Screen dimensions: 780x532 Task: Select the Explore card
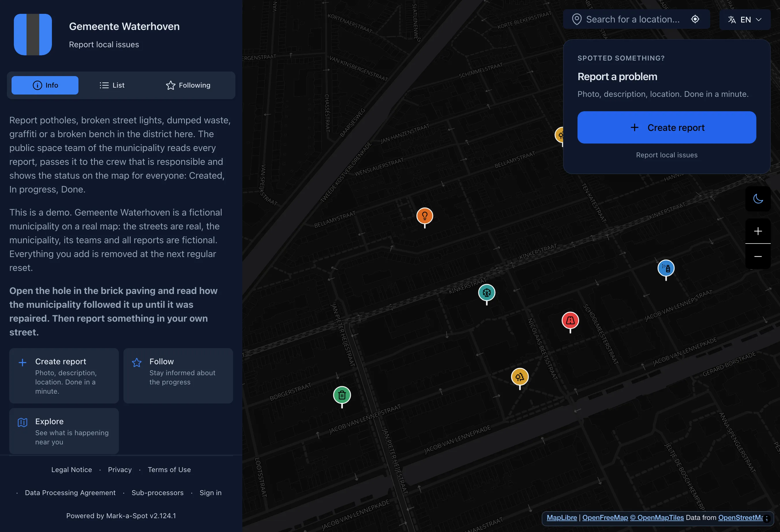point(64,431)
